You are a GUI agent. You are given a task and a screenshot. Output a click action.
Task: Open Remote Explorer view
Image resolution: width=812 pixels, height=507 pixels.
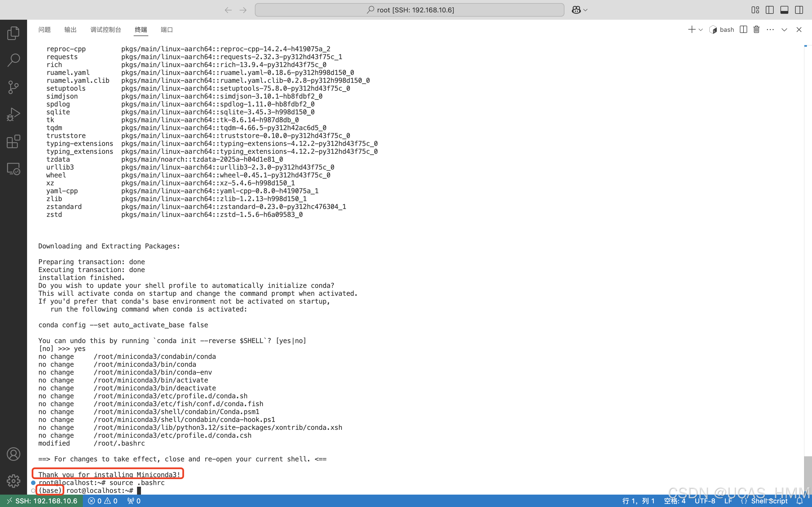click(x=14, y=169)
